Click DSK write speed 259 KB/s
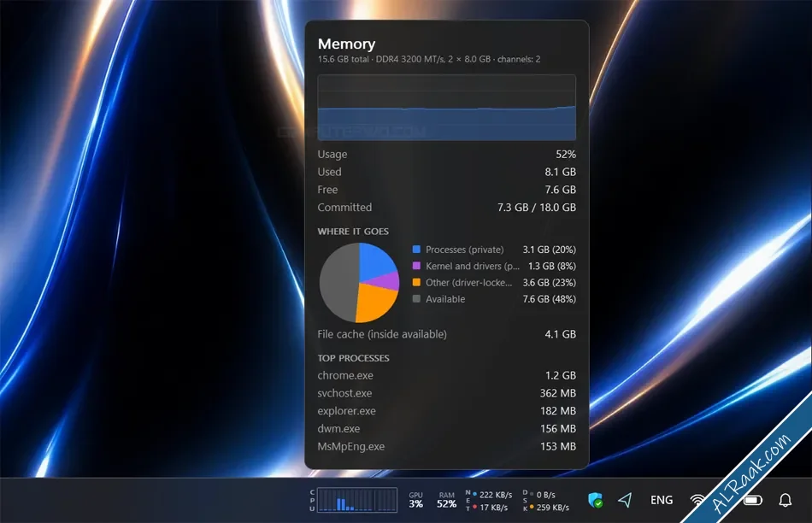The width and height of the screenshot is (812, 523). click(552, 508)
